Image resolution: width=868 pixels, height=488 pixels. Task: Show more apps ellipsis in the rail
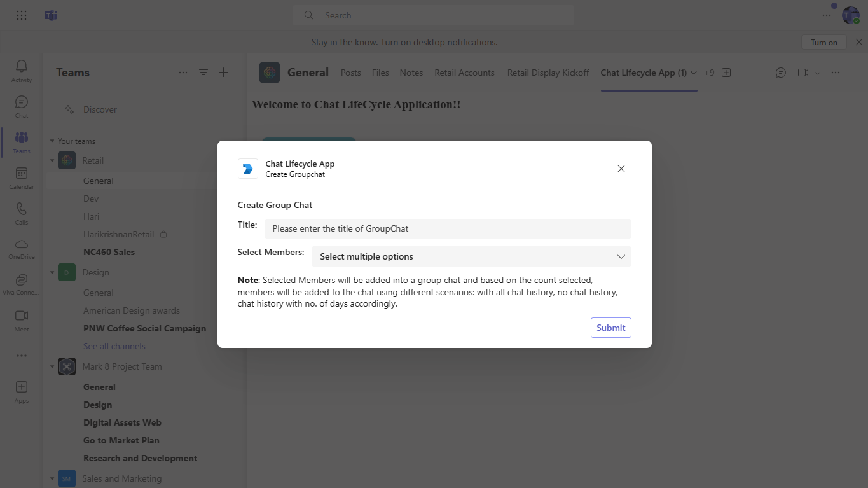[22, 356]
